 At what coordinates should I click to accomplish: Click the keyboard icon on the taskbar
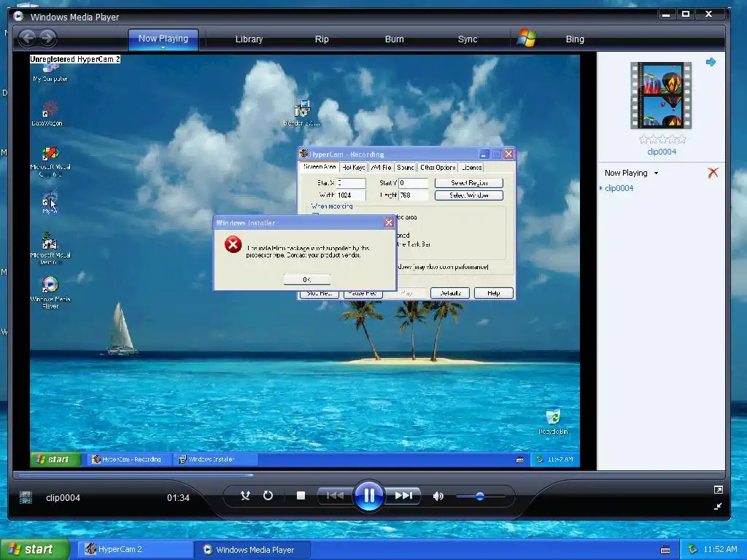pos(665,550)
